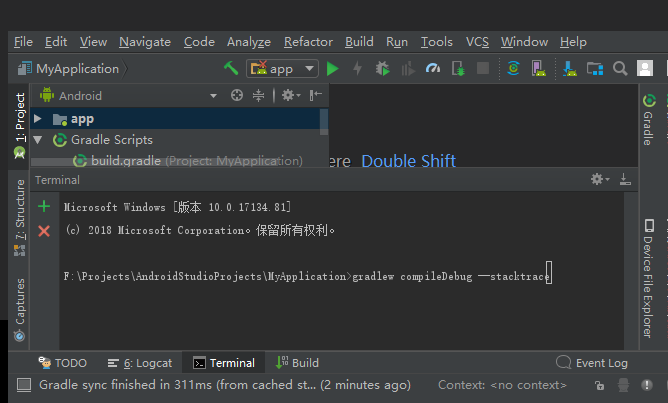Open SDK Manager icon
The width and height of the screenshot is (668, 403).
(570, 68)
